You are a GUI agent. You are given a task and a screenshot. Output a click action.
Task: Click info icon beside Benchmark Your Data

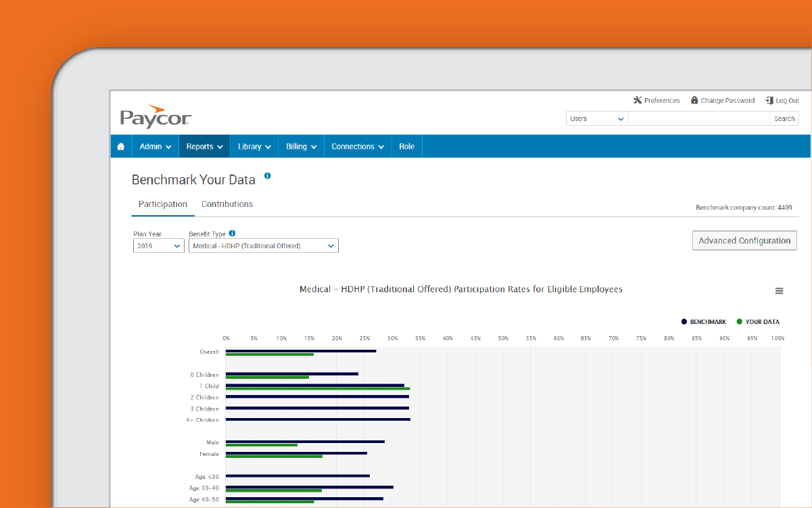click(x=267, y=176)
